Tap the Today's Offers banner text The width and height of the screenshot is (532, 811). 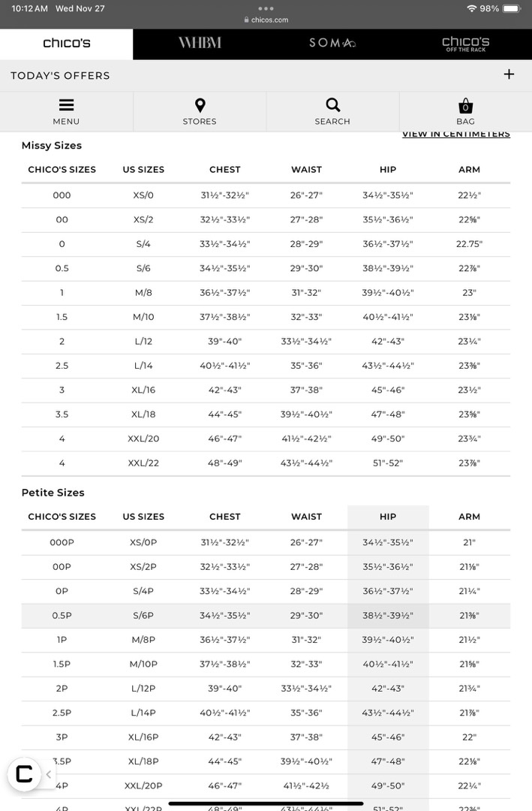pos(60,76)
